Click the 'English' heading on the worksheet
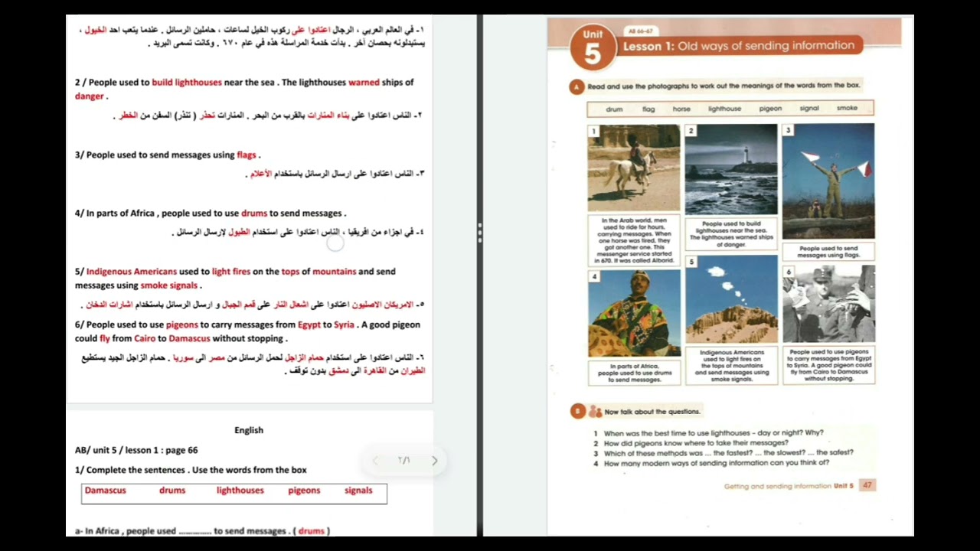 pyautogui.click(x=249, y=430)
